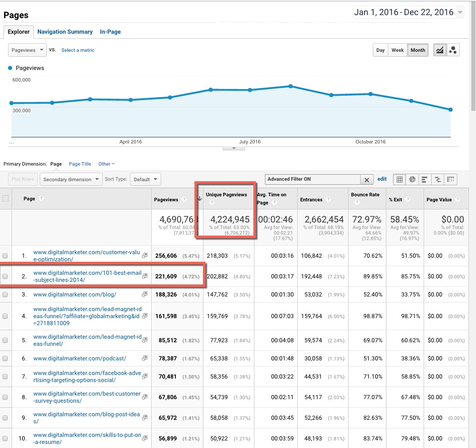Open 101-best-email-subject-lines page external link icon

[x=145, y=276]
